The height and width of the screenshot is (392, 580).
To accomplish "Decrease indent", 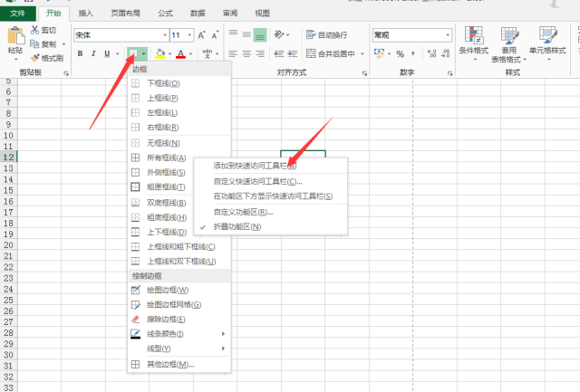I will 279,54.
